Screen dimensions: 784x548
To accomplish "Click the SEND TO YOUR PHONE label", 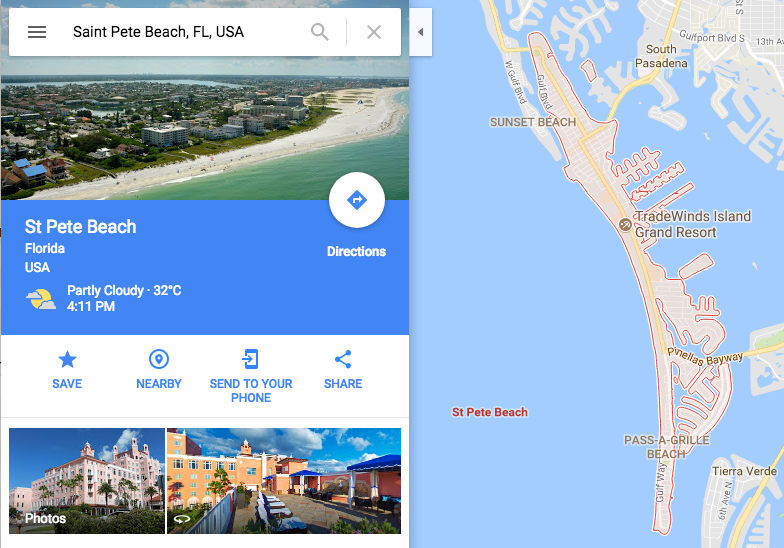I will click(x=251, y=390).
